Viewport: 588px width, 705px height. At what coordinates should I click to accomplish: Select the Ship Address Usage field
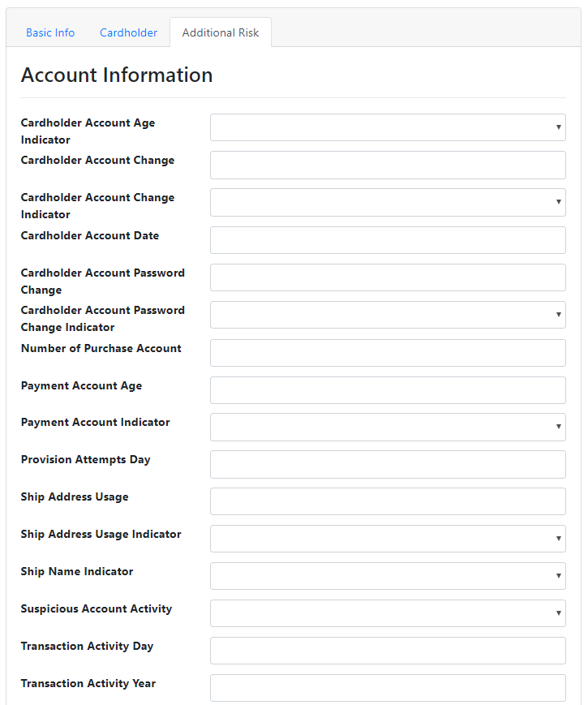click(388, 501)
